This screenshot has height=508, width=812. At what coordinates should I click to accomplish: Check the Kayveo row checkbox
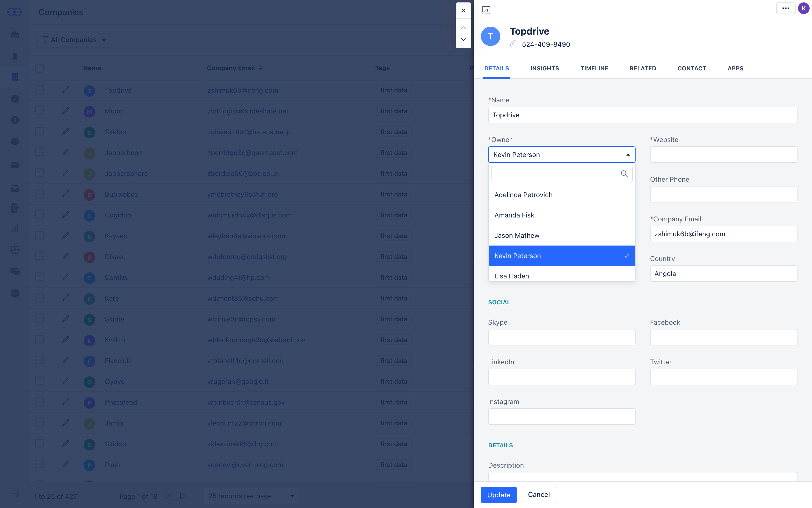click(40, 235)
